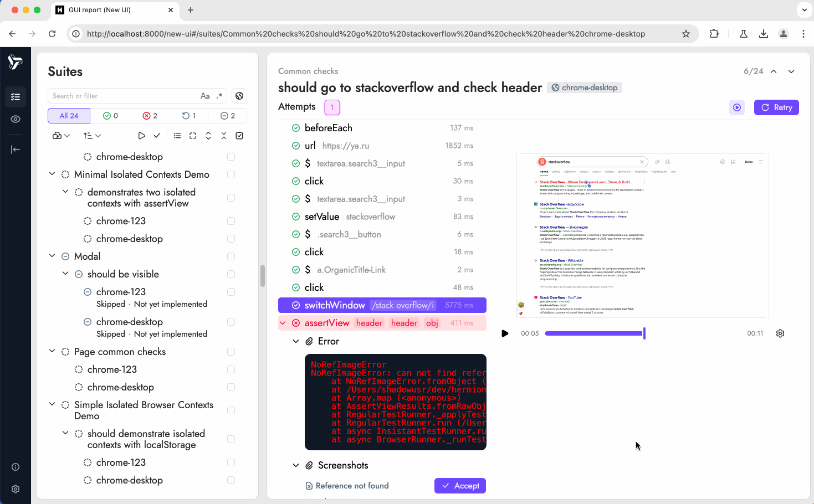Image resolution: width=814 pixels, height=504 pixels.
Task: Click the expand all tree icon
Action: point(208,136)
